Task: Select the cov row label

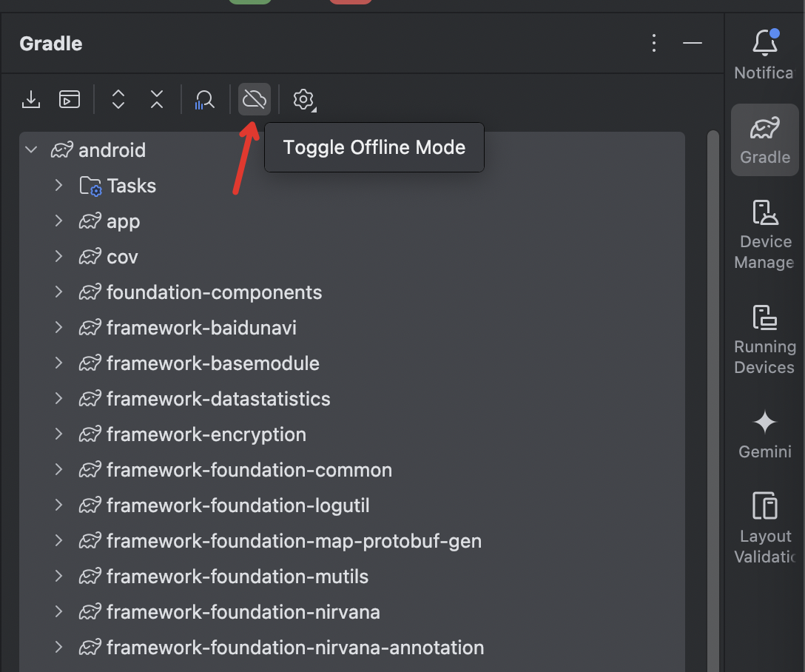Action: [x=122, y=257]
